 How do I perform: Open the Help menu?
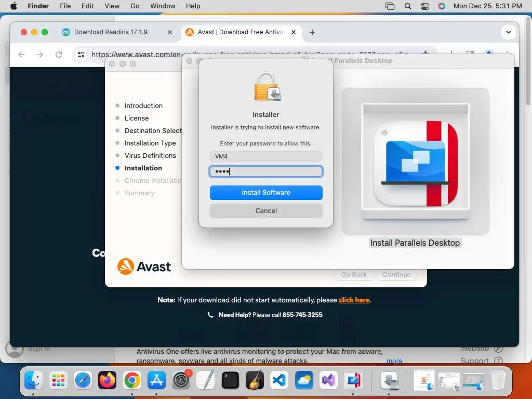tap(193, 6)
